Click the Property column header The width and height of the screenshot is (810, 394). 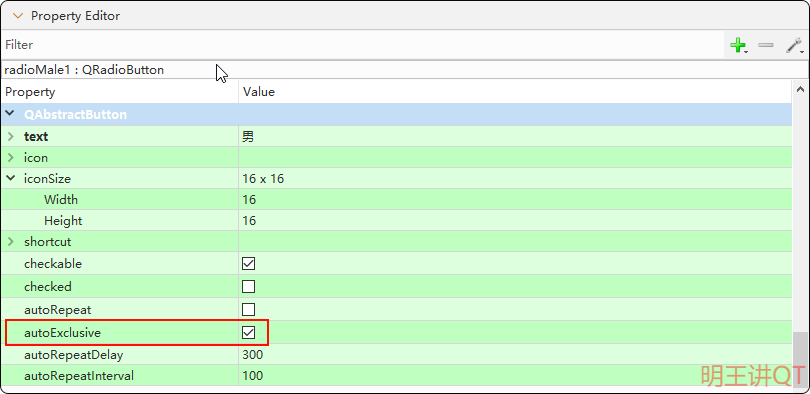120,92
